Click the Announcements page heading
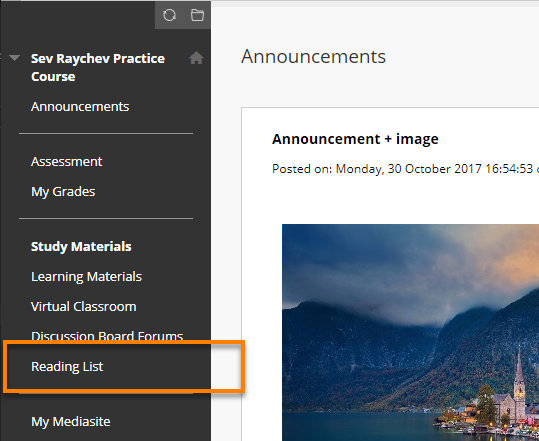The width and height of the screenshot is (539, 441). [313, 56]
